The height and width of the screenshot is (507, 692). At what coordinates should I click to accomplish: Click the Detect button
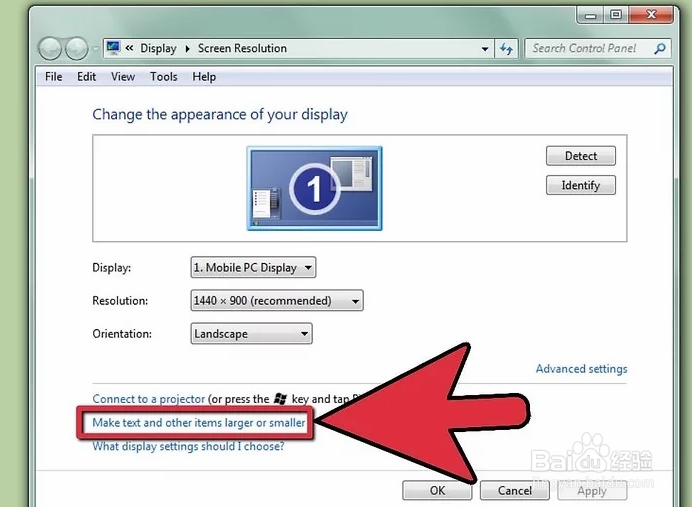point(581,156)
